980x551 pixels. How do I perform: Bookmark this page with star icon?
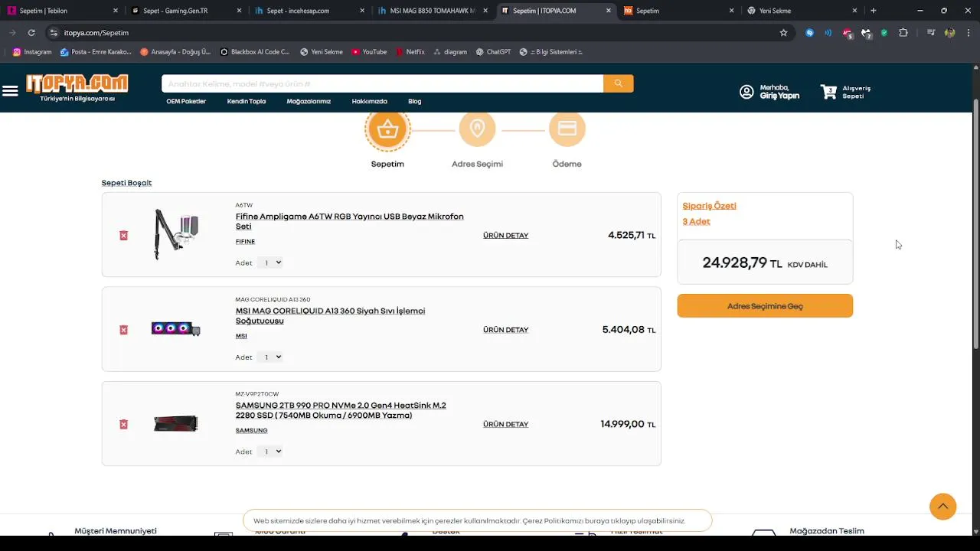(783, 33)
